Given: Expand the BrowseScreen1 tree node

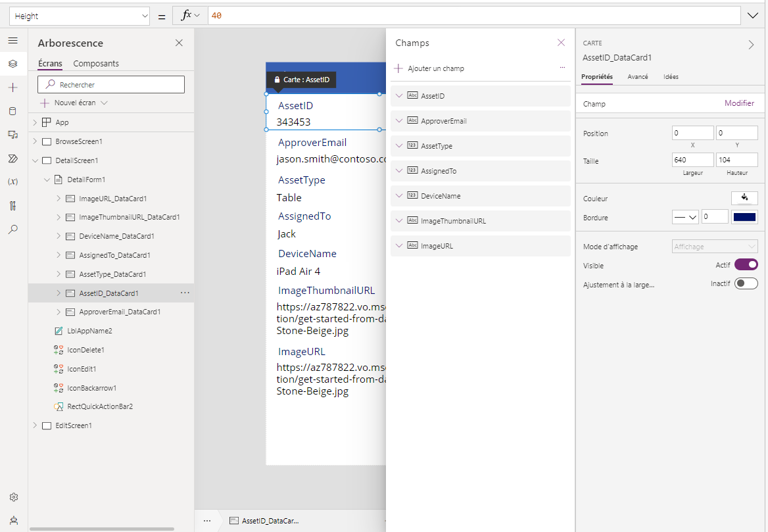Looking at the screenshot, I should point(35,141).
